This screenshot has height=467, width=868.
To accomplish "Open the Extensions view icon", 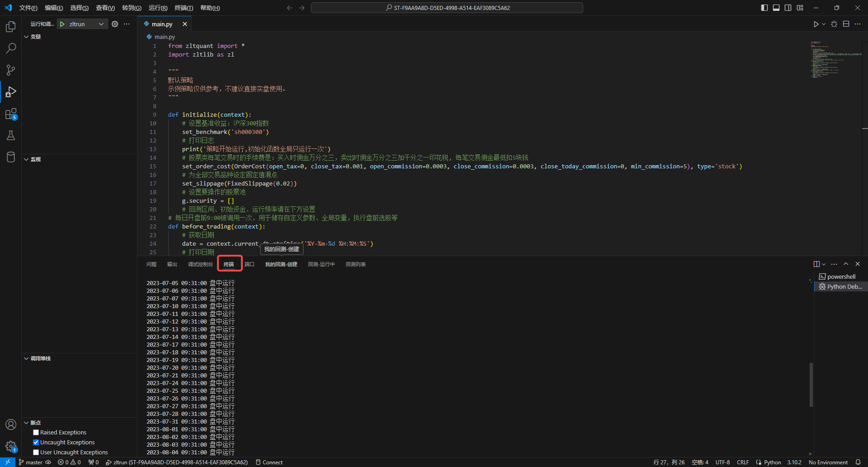I will [x=11, y=114].
